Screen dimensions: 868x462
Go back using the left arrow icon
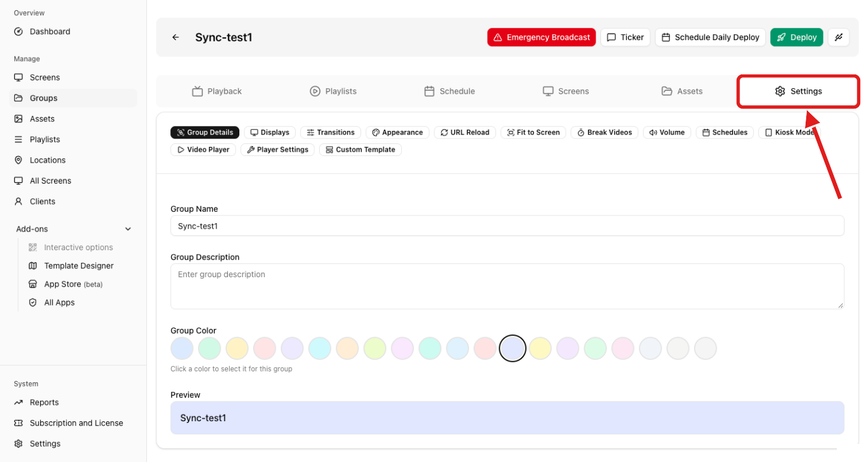[x=176, y=37]
